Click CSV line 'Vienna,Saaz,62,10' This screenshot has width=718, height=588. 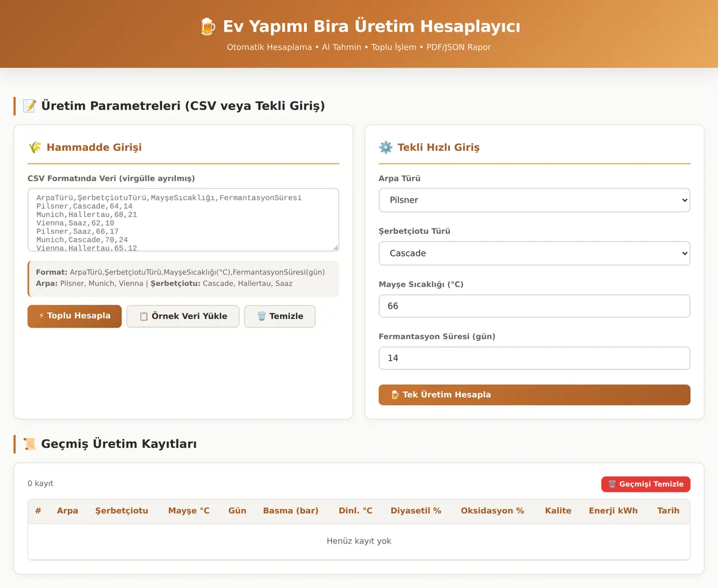75,223
